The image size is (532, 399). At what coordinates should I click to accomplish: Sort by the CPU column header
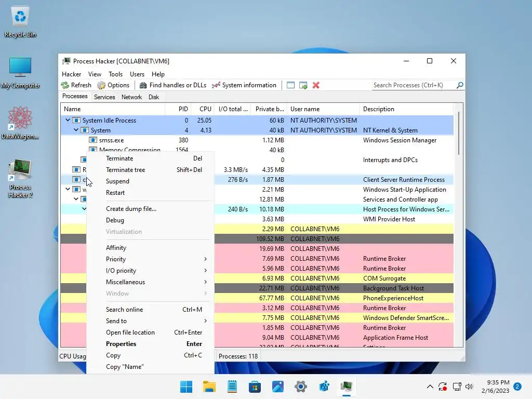(204, 109)
